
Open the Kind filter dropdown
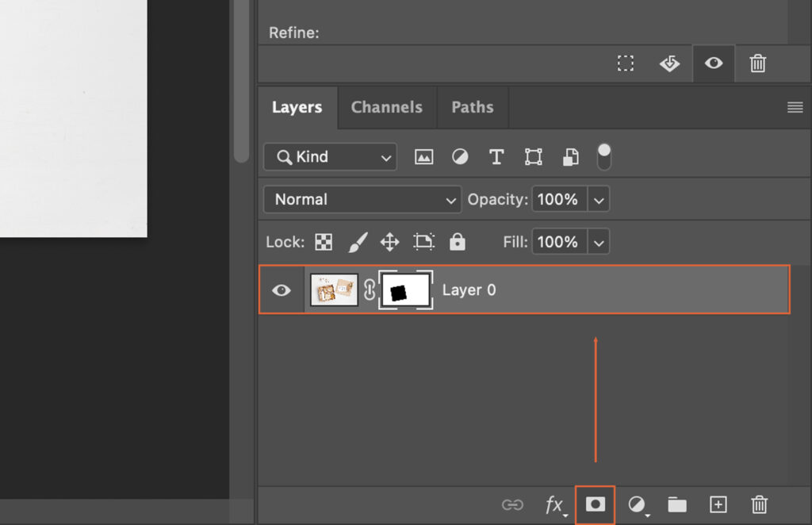[330, 156]
